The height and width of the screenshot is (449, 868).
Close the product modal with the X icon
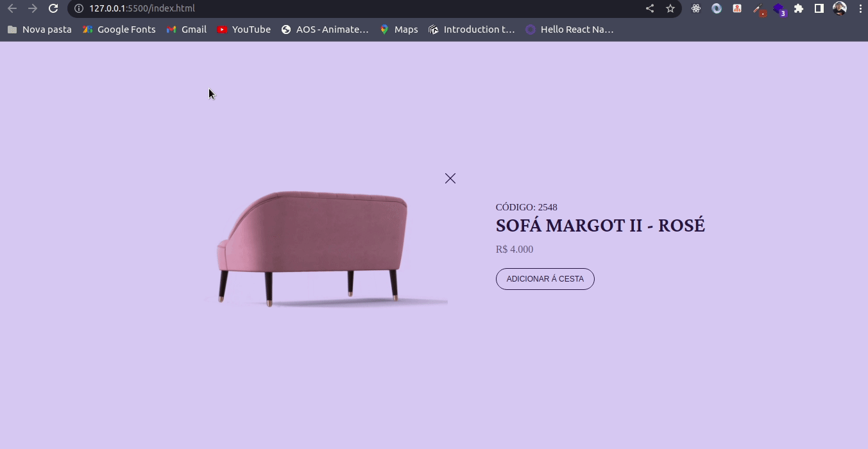[450, 178]
